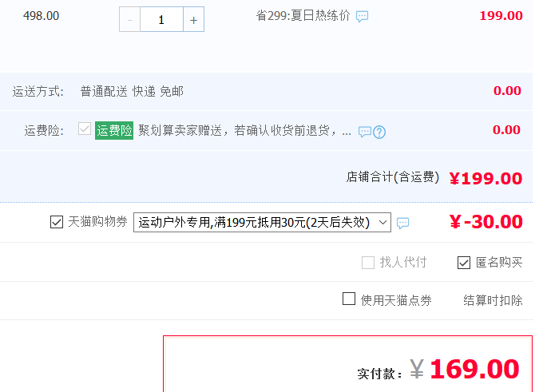Open the 运动户外专用 coupon dropdown
Viewport: 543px width, 392px height.
coord(262,222)
